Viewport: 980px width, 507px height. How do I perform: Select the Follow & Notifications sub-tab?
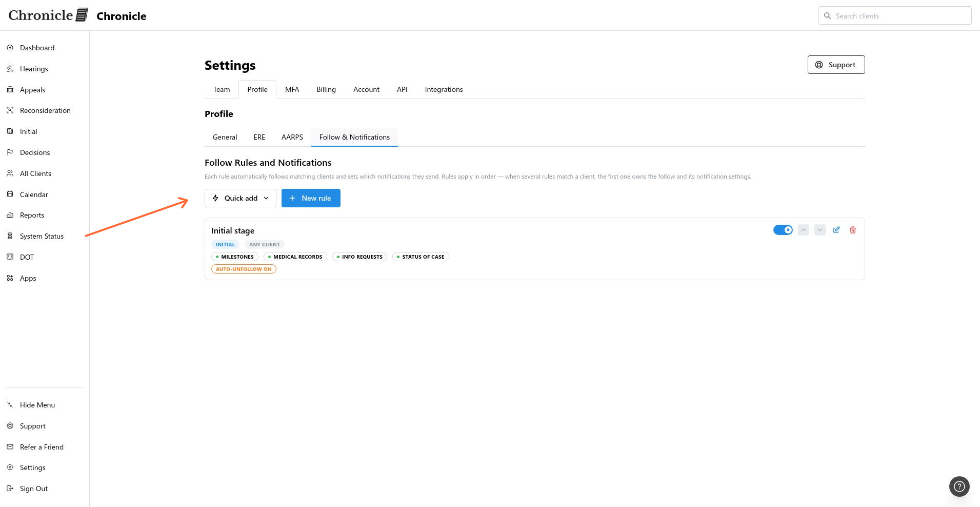(x=354, y=137)
